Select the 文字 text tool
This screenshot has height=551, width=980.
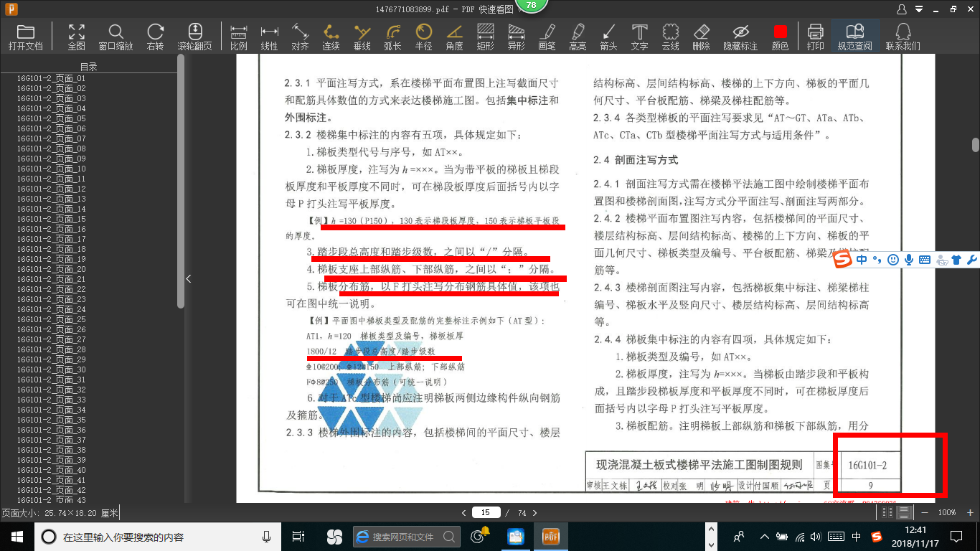[x=639, y=37]
